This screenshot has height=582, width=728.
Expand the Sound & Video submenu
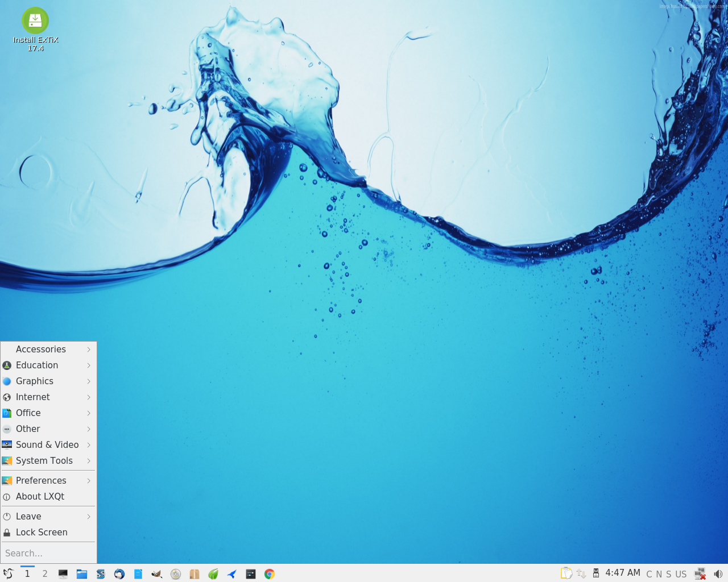click(48, 445)
